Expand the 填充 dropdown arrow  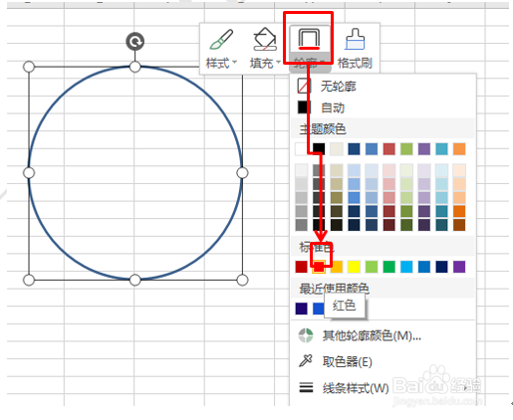[278, 62]
